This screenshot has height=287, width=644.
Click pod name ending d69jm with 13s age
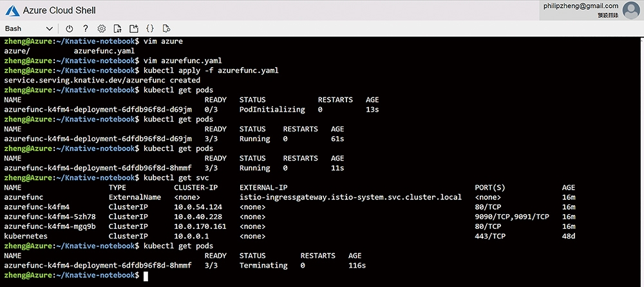click(98, 110)
